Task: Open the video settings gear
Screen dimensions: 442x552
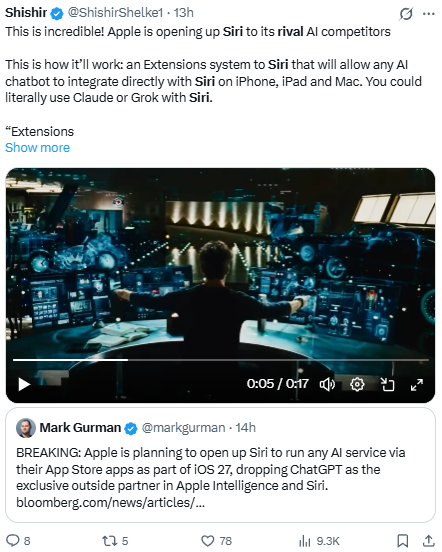Action: pos(357,384)
